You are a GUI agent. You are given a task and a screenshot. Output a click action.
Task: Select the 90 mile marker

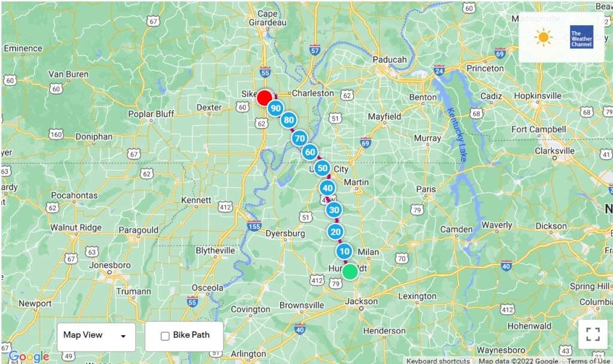tap(275, 108)
